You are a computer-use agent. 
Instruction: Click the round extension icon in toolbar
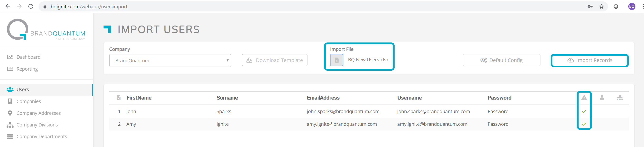tap(616, 6)
